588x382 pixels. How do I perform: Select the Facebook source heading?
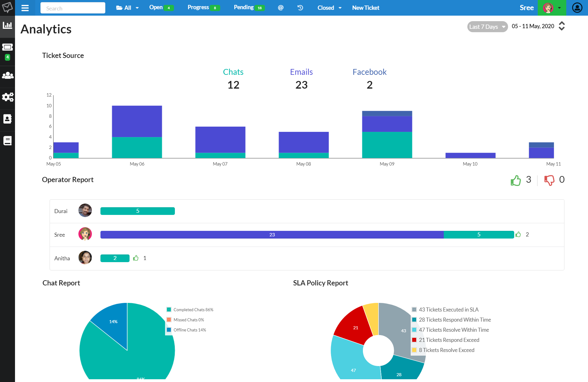[x=370, y=72]
